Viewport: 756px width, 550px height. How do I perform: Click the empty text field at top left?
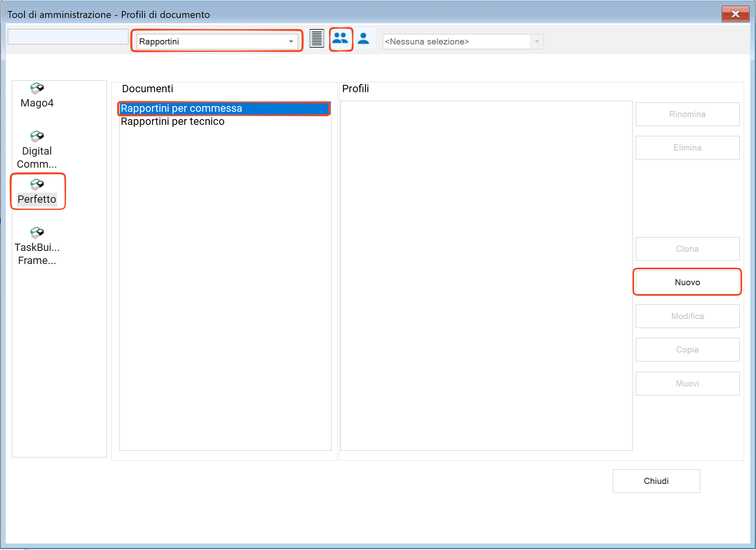pyautogui.click(x=68, y=37)
